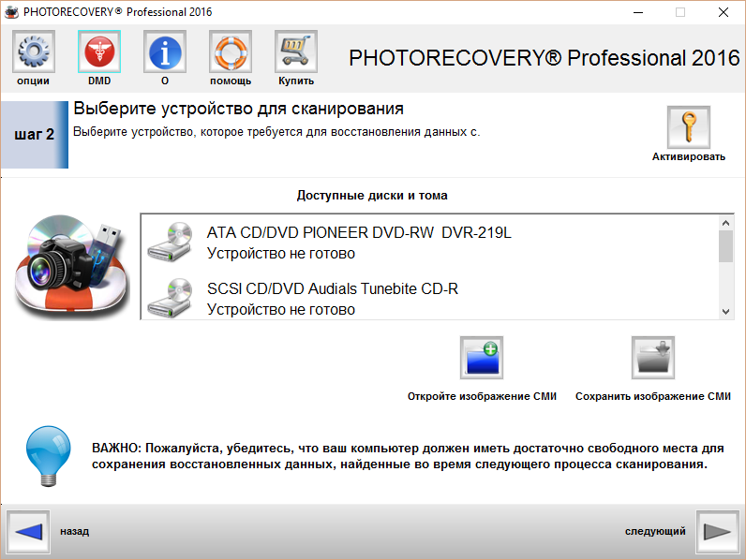This screenshot has height=560, width=746.
Task: Open the помощь lifebuoy icon
Action: pyautogui.click(x=231, y=52)
